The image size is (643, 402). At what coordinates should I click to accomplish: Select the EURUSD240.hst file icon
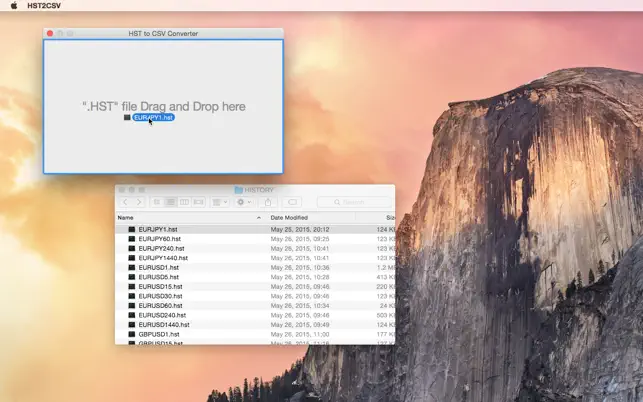tap(131, 315)
